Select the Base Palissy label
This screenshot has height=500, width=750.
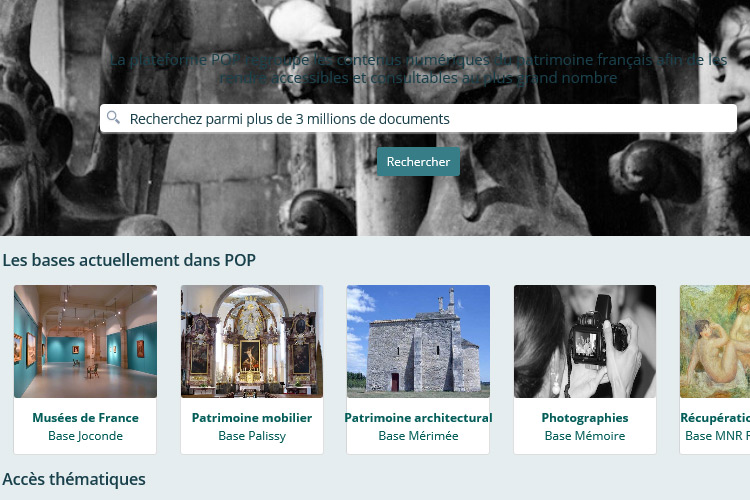pyautogui.click(x=252, y=436)
